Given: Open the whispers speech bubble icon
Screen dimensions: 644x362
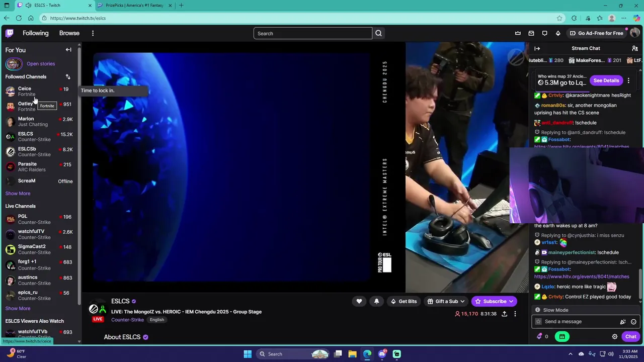Looking at the screenshot, I should [x=544, y=33].
